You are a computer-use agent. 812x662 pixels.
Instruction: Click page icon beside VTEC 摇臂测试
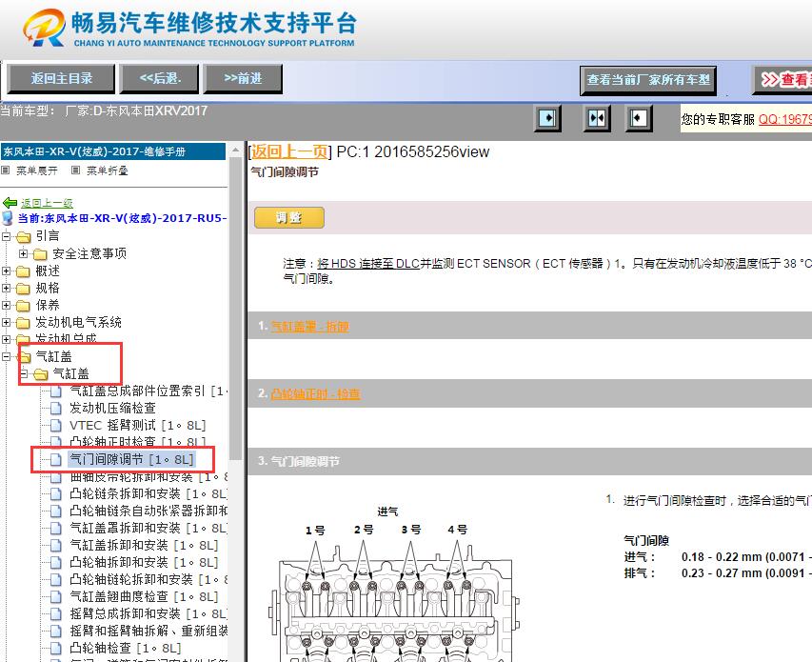coord(56,425)
